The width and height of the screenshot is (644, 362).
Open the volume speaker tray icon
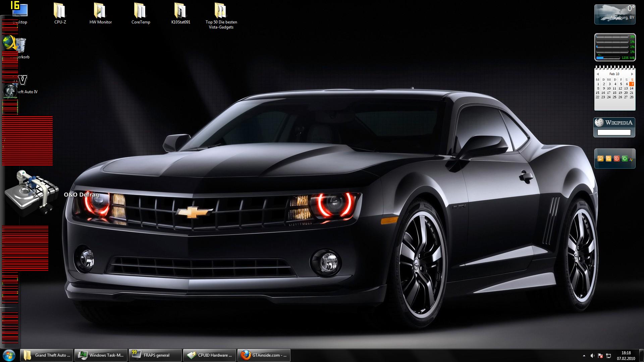click(x=592, y=356)
